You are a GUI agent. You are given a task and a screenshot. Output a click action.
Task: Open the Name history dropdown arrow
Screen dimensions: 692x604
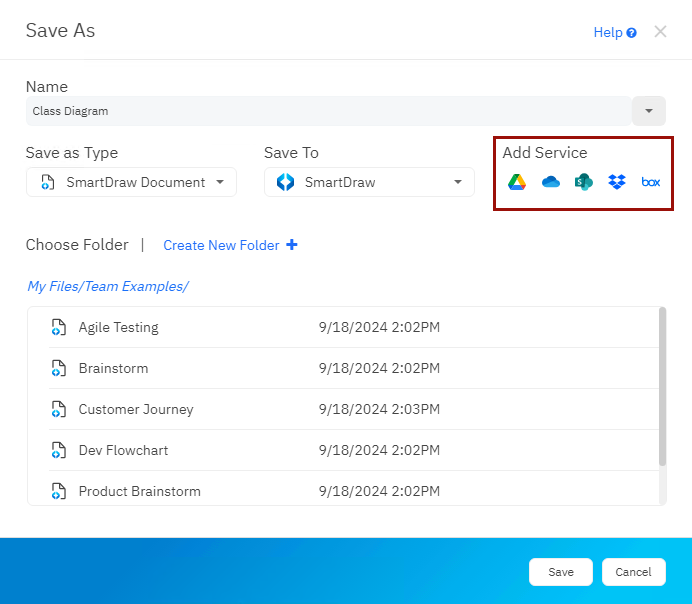point(649,111)
